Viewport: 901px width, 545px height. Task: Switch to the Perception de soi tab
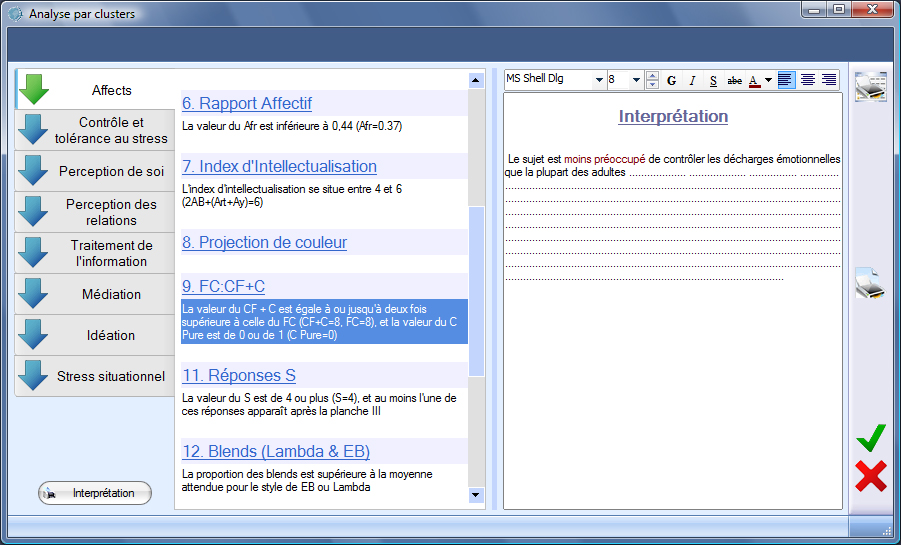click(95, 171)
